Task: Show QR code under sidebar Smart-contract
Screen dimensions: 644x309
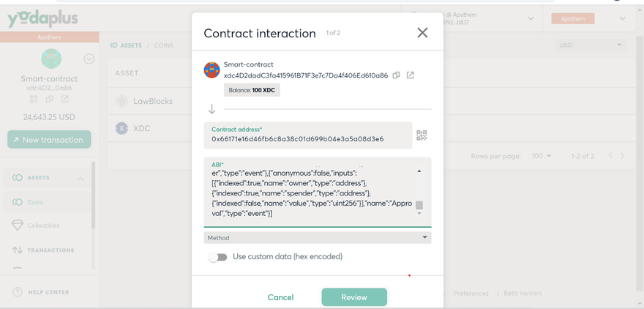Action: point(34,99)
